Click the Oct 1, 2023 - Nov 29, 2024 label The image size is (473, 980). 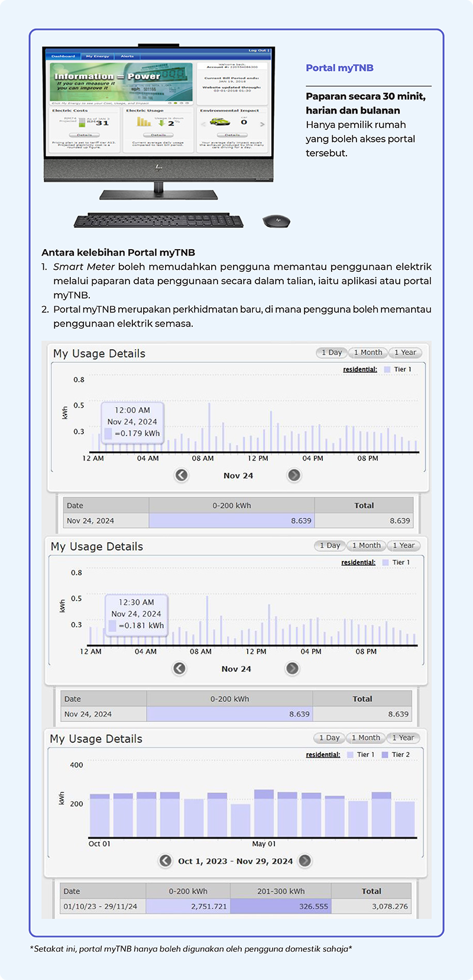pos(235,861)
